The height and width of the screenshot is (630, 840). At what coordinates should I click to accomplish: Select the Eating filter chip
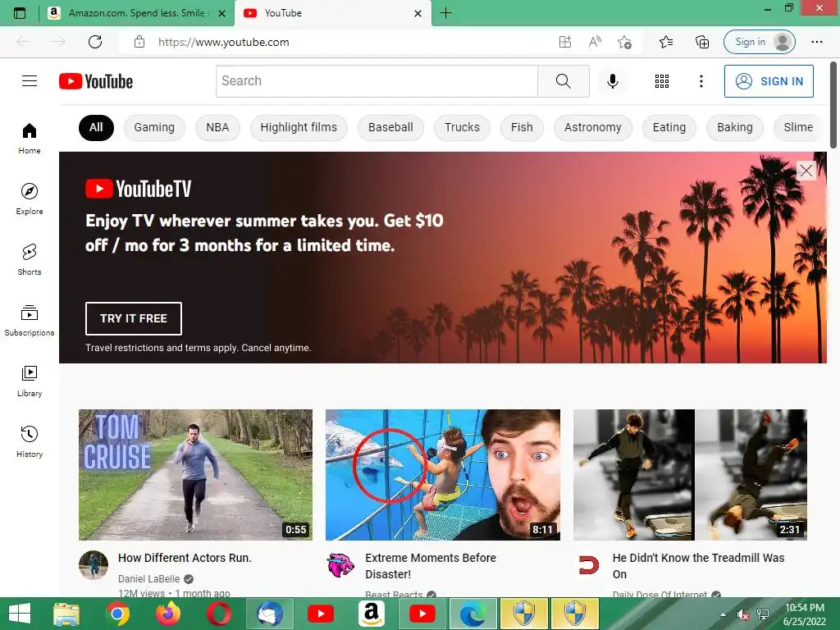coord(669,127)
